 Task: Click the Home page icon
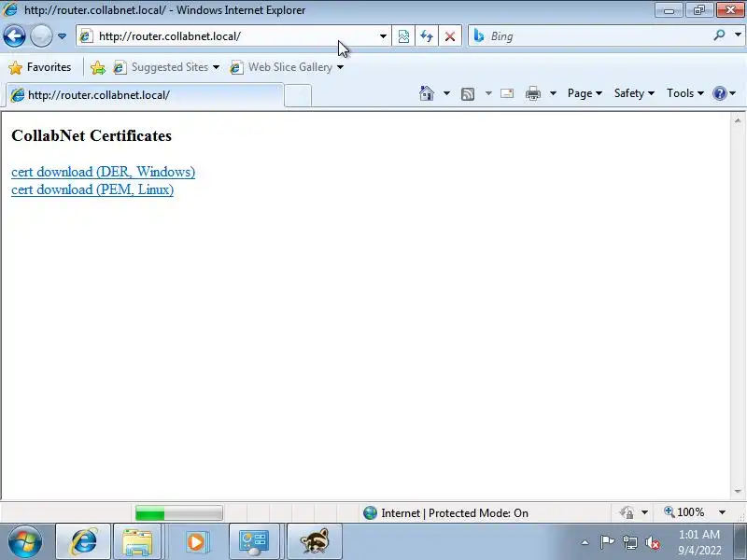tap(427, 93)
